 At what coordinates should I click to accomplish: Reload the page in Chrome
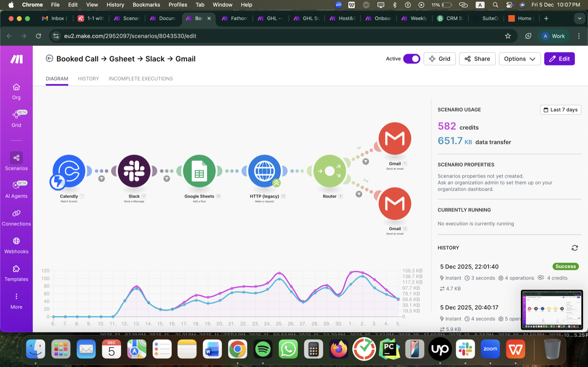coord(38,36)
